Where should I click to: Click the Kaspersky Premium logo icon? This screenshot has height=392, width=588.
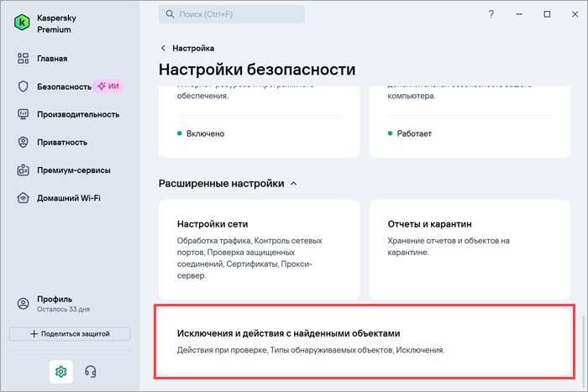[x=22, y=23]
